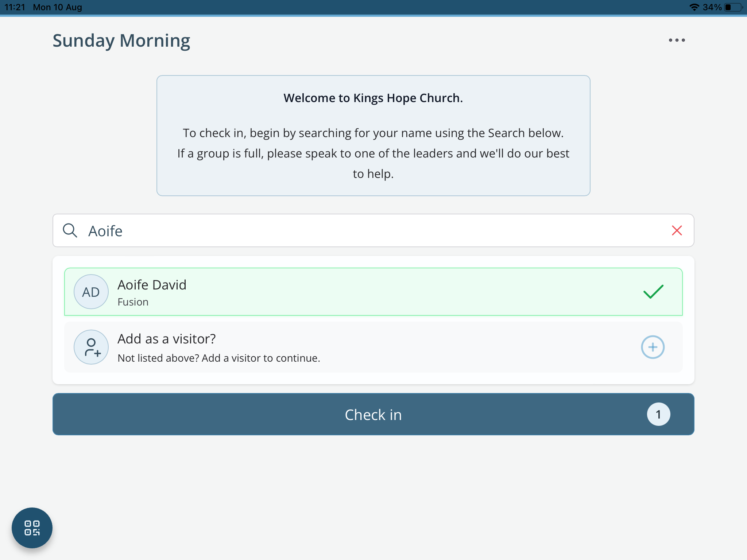Tap the Welcome to Kings Hope Church heading
The width and height of the screenshot is (747, 560).
pos(373,98)
